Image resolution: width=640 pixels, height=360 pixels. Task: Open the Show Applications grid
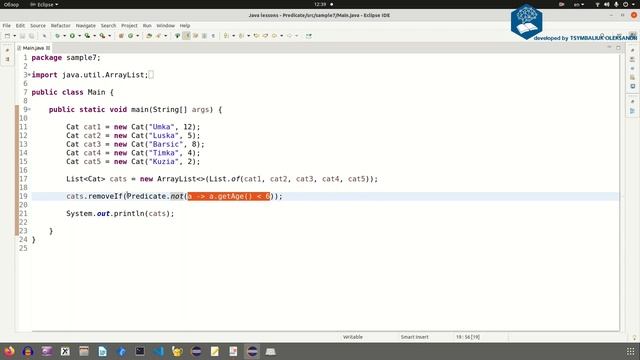tap(631, 351)
